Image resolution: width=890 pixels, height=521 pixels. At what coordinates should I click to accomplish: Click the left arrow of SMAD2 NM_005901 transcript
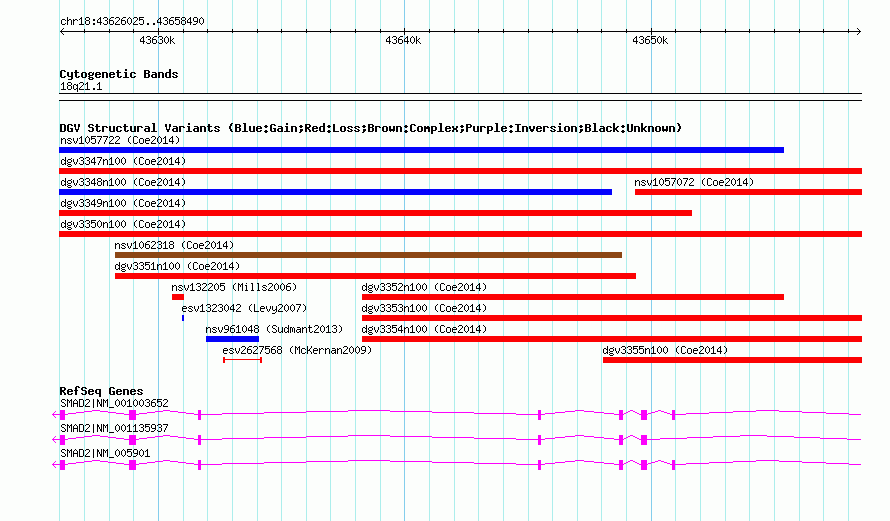click(x=55, y=465)
